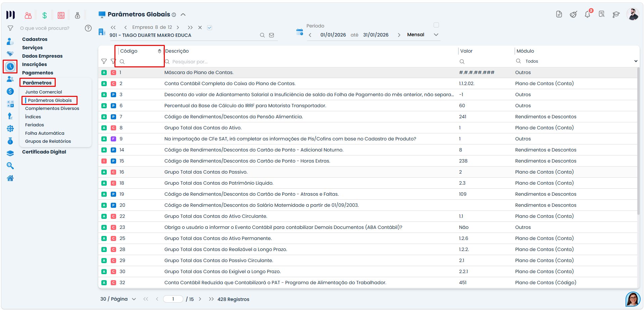Collapse the Parâmetros Globais header chevron
The height and width of the screenshot is (310, 644).
click(x=183, y=14)
